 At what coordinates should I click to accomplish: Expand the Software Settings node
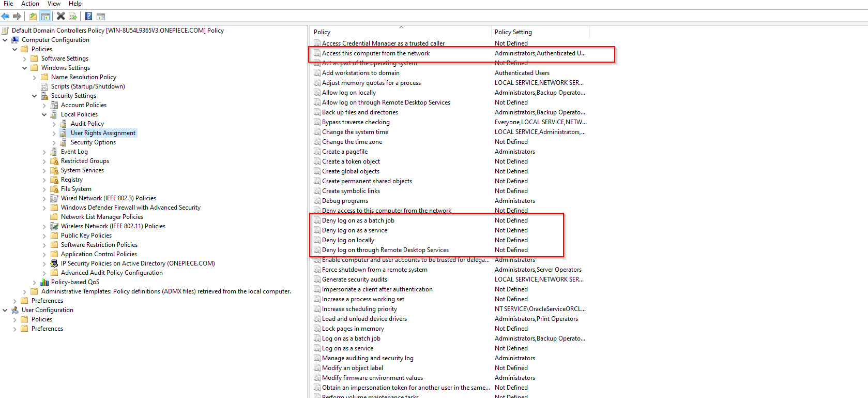tap(25, 58)
